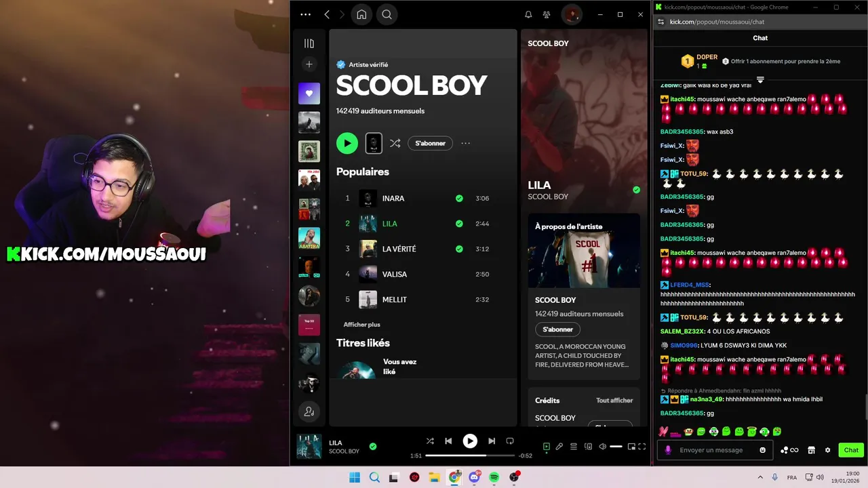Open the Spotify miniplayer
Image resolution: width=868 pixels, height=488 pixels.
click(x=631, y=447)
